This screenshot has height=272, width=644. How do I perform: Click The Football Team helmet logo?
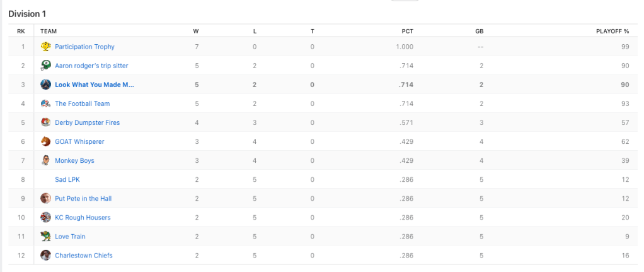point(45,103)
